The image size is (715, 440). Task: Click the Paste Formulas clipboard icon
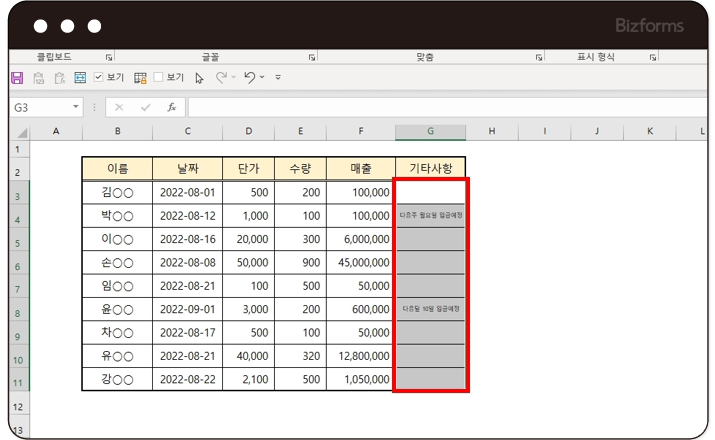pos(59,77)
